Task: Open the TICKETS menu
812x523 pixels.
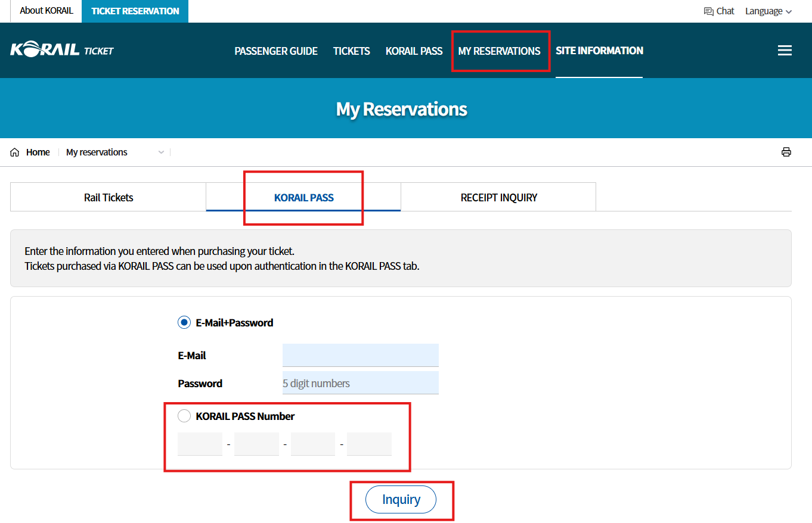Action: pos(351,51)
